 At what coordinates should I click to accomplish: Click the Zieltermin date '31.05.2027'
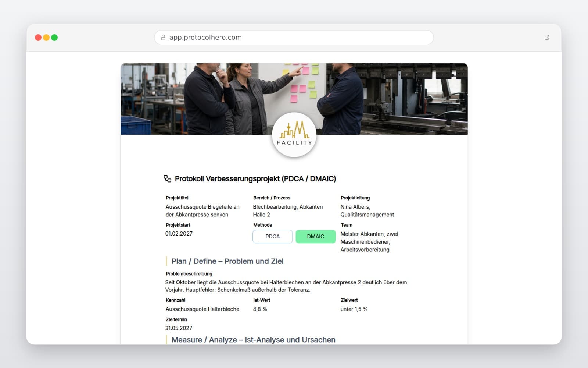[x=179, y=328]
